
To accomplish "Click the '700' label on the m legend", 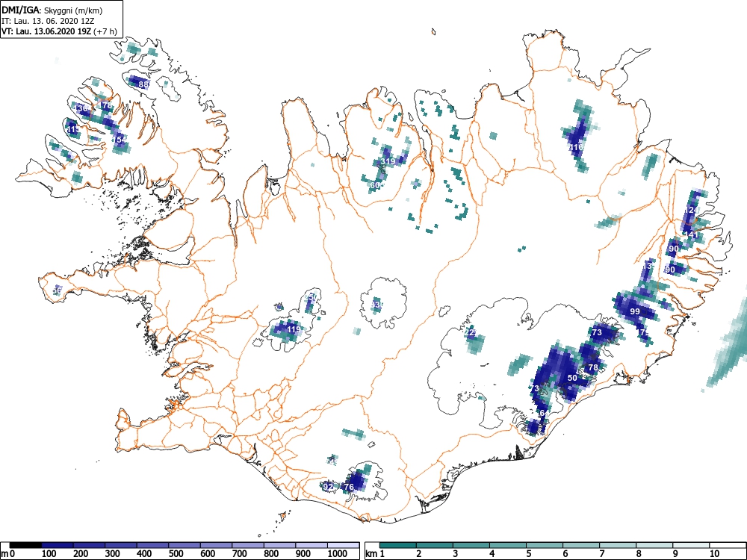I will click(239, 554).
